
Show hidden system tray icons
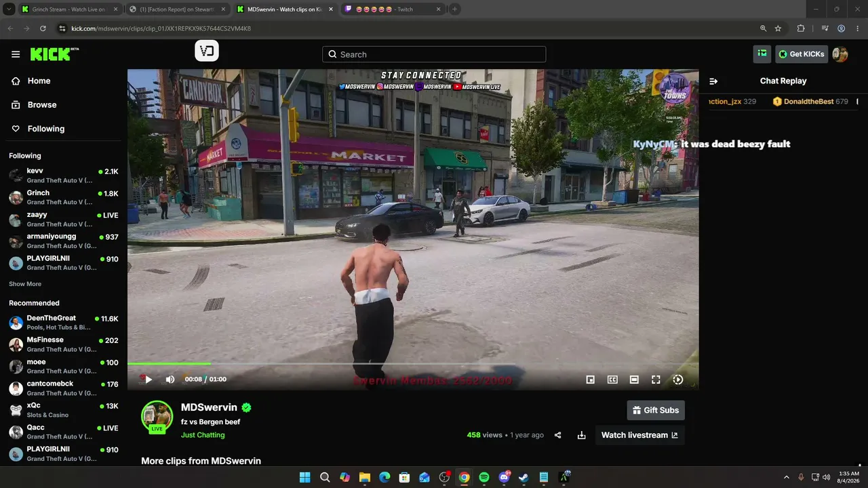pyautogui.click(x=787, y=477)
